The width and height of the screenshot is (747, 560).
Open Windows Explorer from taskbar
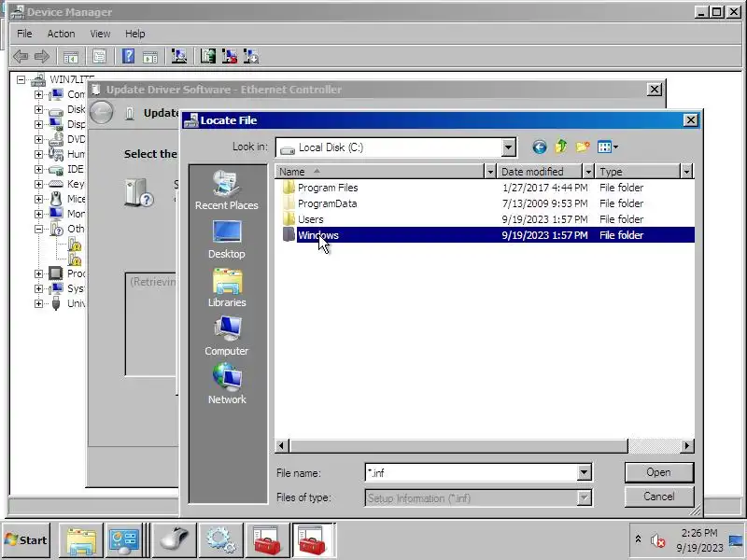[x=80, y=540]
